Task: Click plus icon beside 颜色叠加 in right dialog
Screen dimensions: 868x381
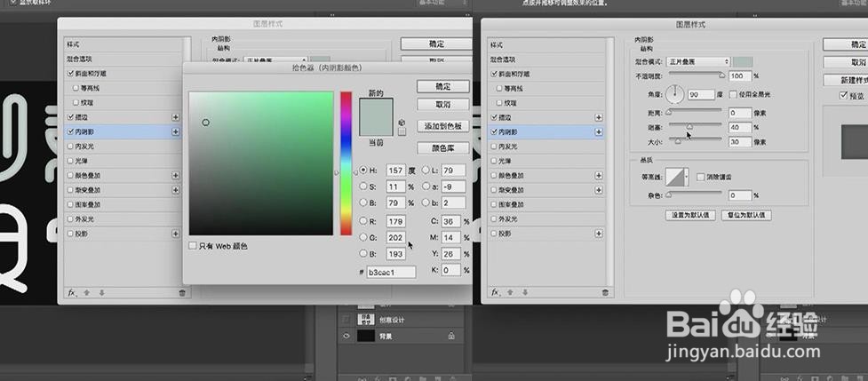Action: coord(599,175)
